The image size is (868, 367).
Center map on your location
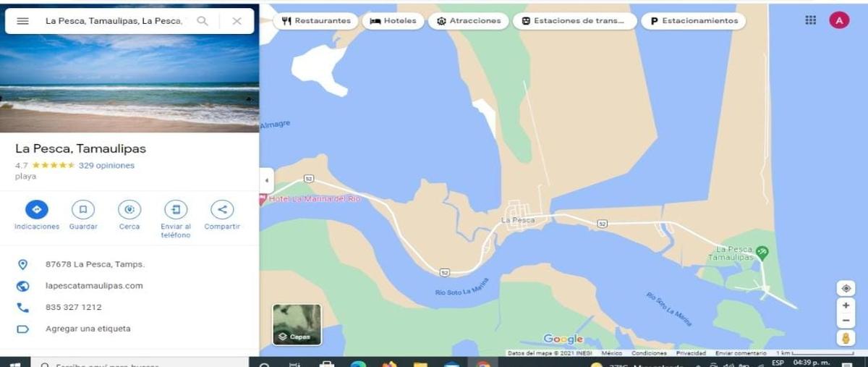click(846, 288)
